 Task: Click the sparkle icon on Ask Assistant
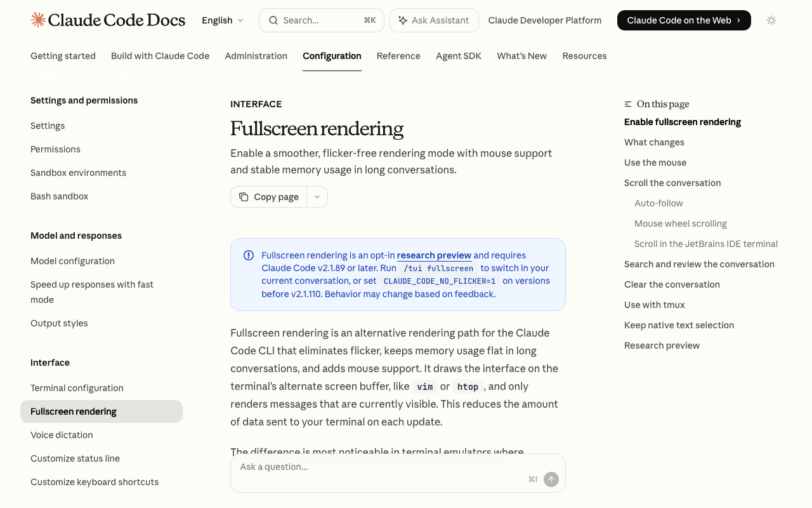click(403, 20)
